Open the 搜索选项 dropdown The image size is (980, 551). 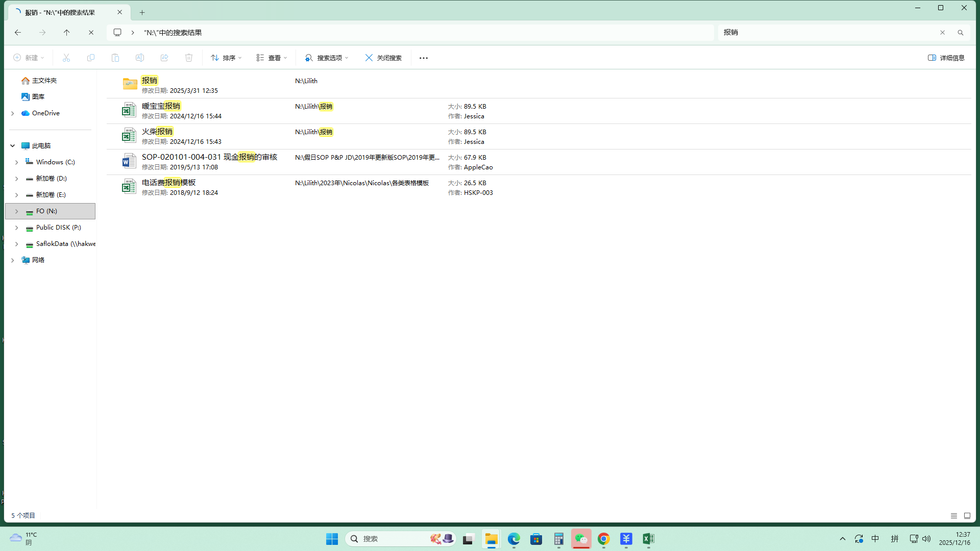click(x=327, y=58)
